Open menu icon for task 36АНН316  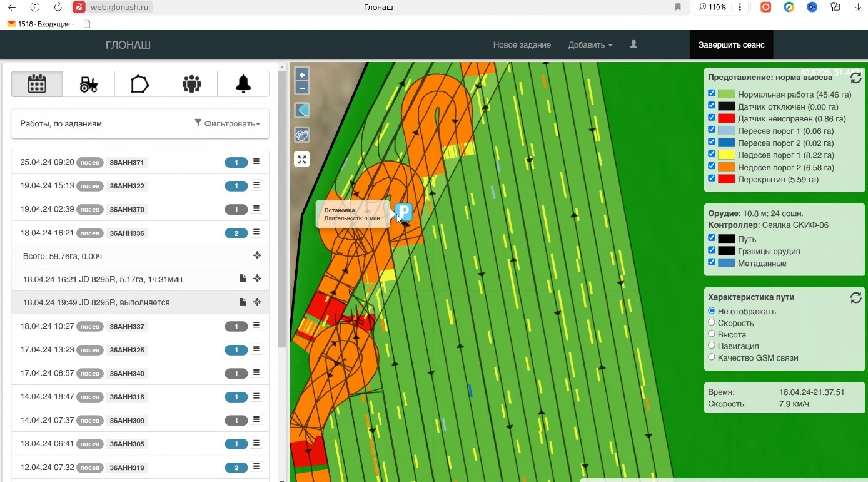256,396
